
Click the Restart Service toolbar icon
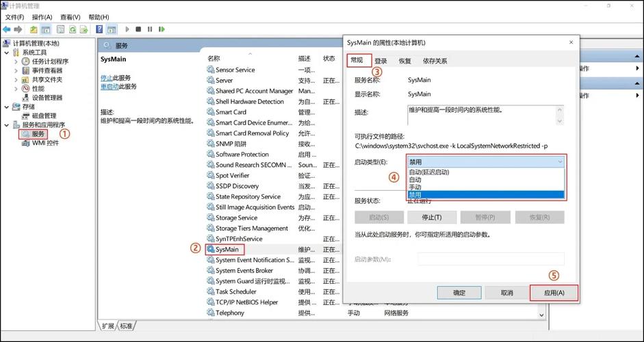click(x=161, y=29)
